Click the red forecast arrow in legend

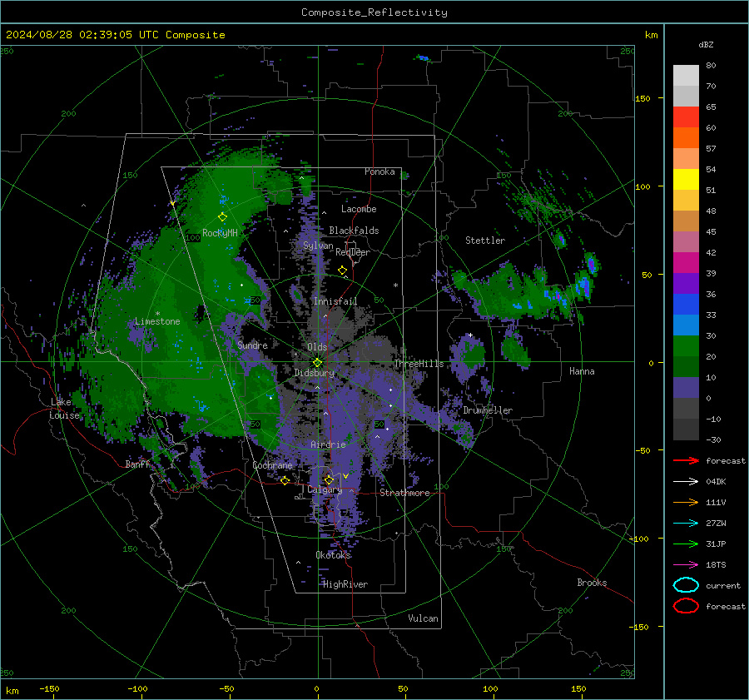coord(686,460)
